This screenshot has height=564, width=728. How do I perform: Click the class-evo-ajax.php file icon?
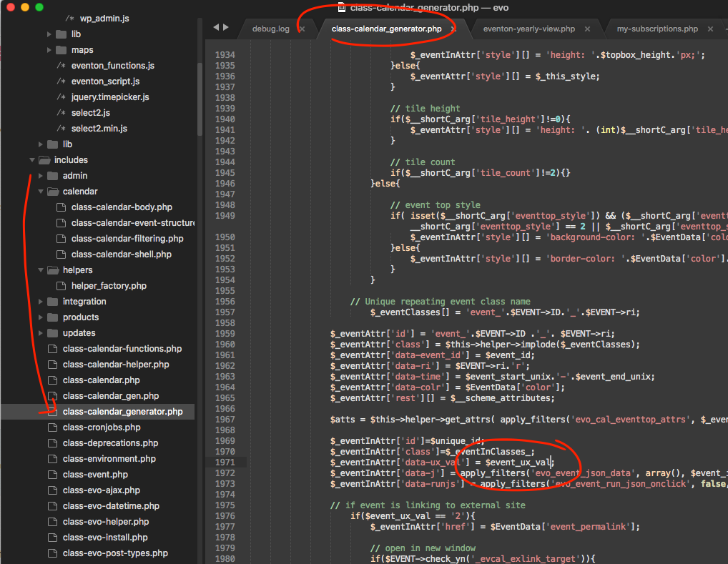pyautogui.click(x=53, y=490)
